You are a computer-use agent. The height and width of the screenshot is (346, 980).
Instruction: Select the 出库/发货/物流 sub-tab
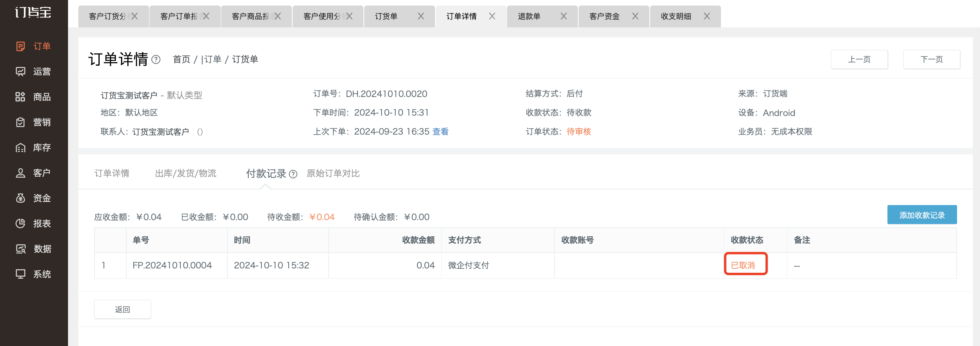tap(186, 173)
